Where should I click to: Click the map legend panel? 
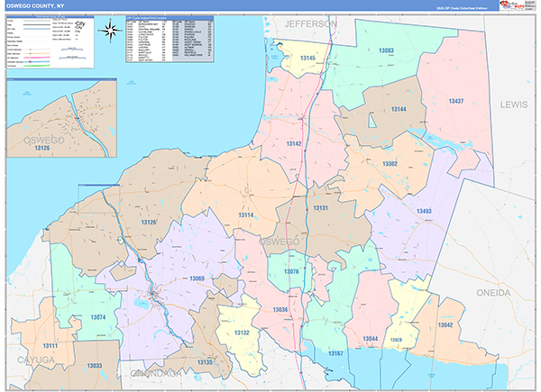pyautogui.click(x=48, y=42)
